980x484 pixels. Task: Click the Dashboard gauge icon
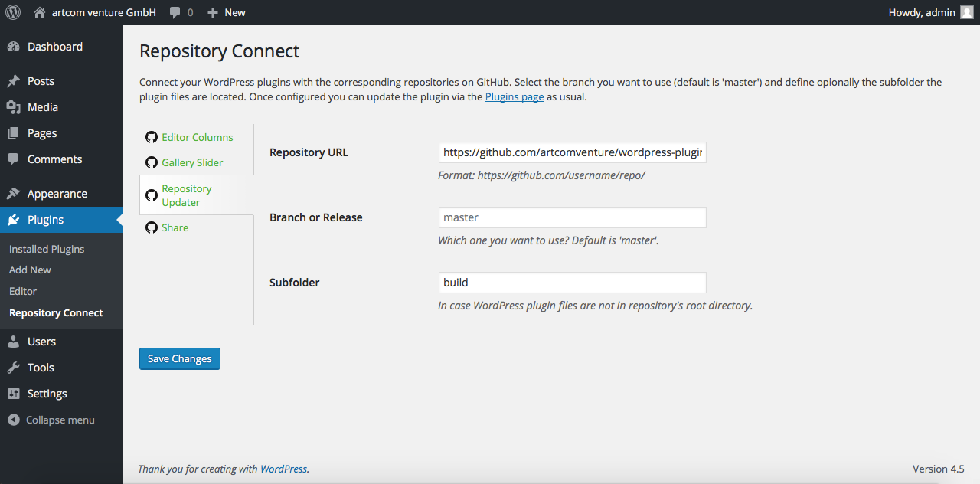tap(13, 47)
